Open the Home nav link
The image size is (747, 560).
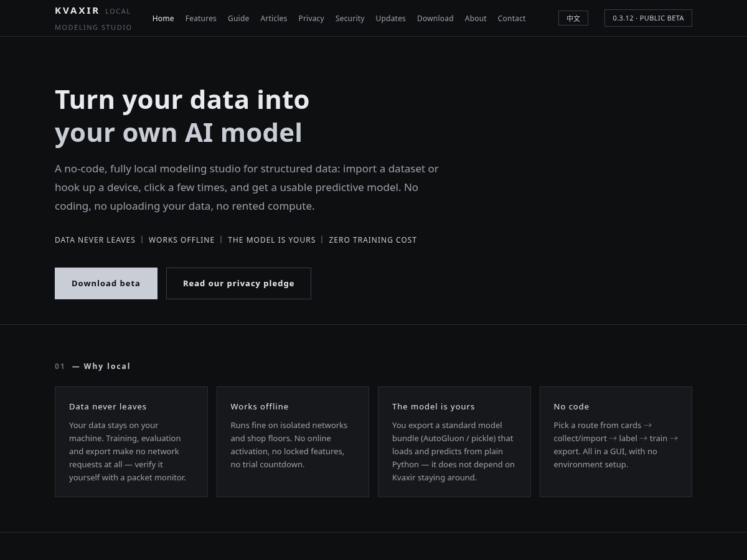pyautogui.click(x=163, y=19)
